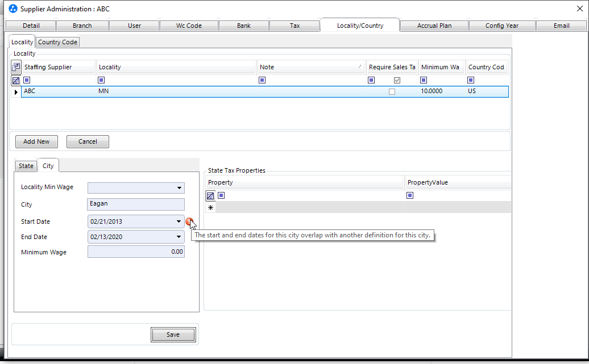Open the Start Date date picker dropdown

pyautogui.click(x=179, y=221)
